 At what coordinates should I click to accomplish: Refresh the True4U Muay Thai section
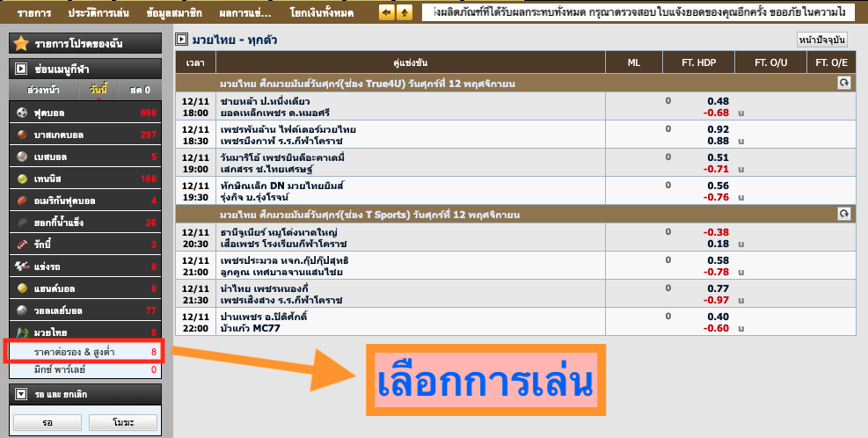[843, 83]
